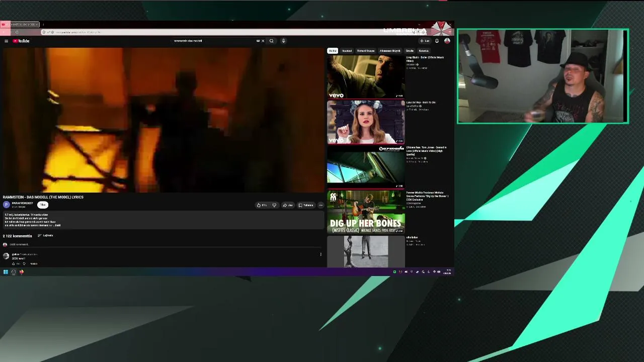This screenshot has height=362, width=644.
Task: Start voice search with the microphone
Action: coord(283,41)
